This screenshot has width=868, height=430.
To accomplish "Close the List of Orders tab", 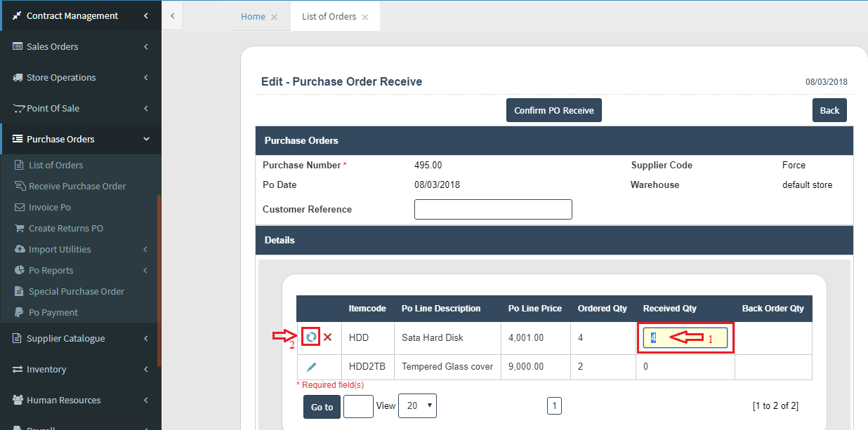I will 365,17.
